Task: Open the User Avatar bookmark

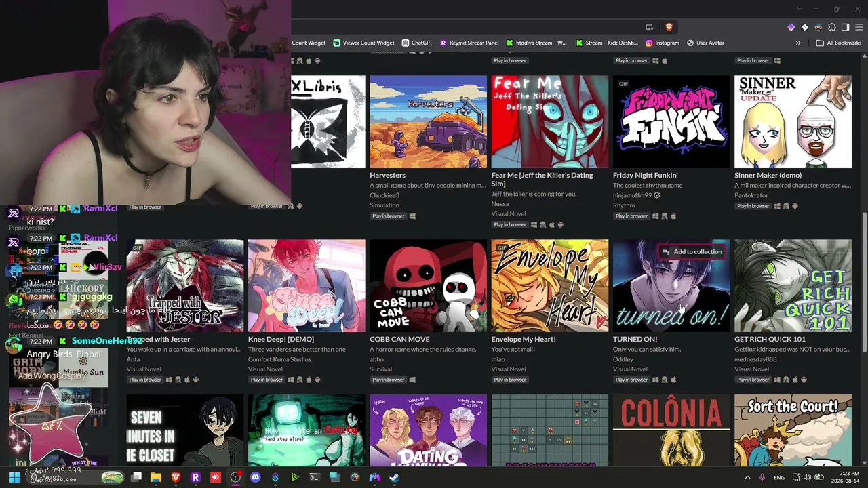Action: [705, 43]
